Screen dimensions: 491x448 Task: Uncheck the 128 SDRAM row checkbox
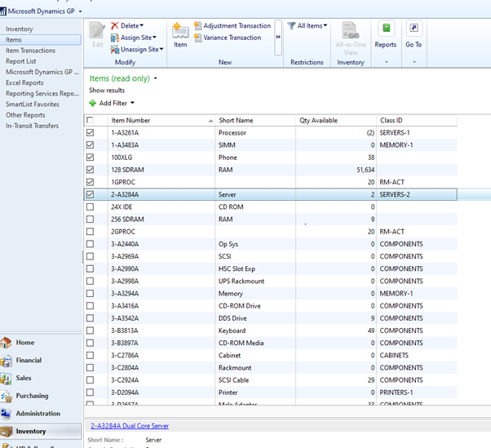click(91, 170)
